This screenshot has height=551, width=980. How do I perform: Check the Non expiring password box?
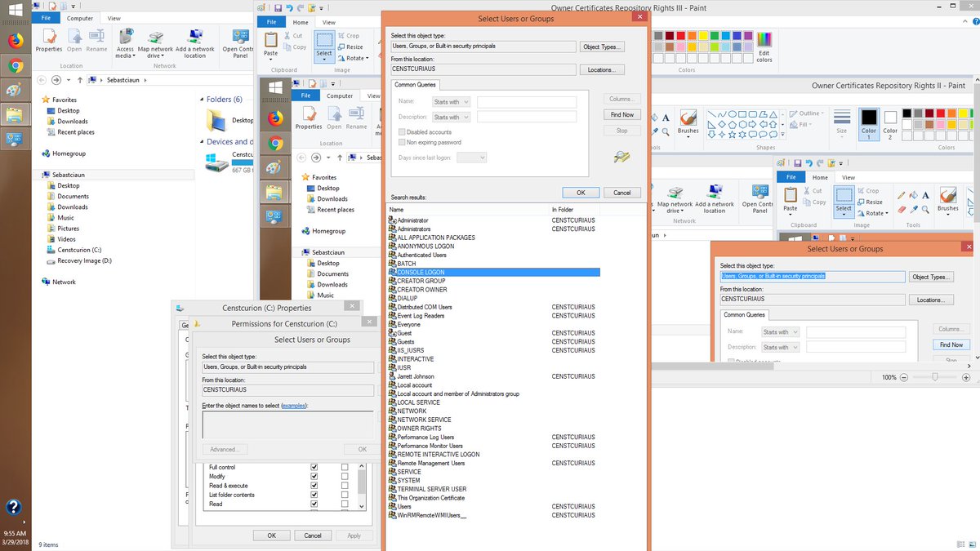pos(402,142)
